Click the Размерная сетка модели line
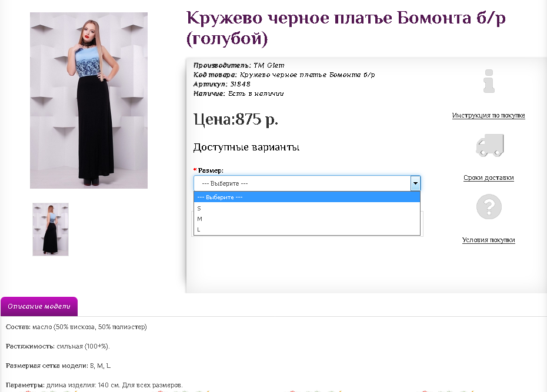The image size is (547, 392). 58,366
